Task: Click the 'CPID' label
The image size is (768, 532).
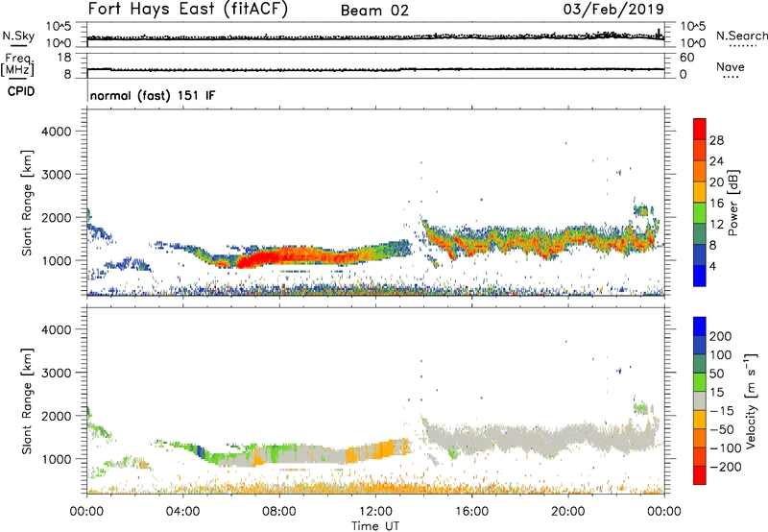Action: pos(21,91)
